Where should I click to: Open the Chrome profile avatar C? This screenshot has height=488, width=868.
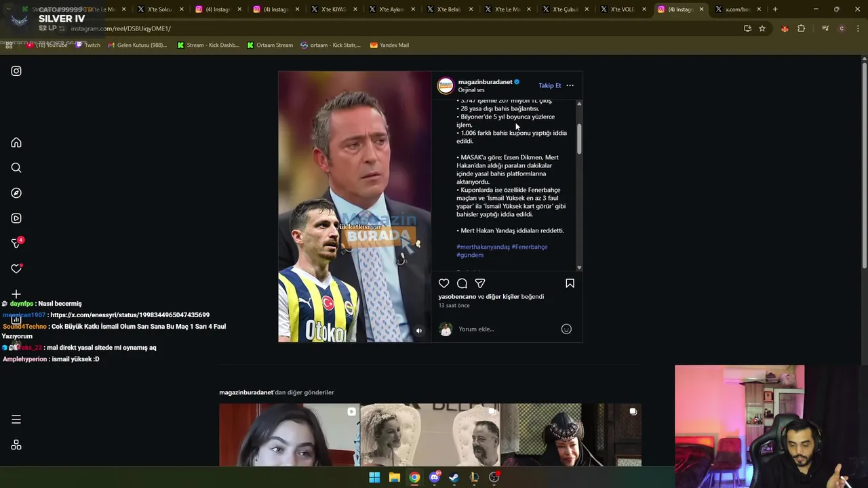click(x=842, y=28)
